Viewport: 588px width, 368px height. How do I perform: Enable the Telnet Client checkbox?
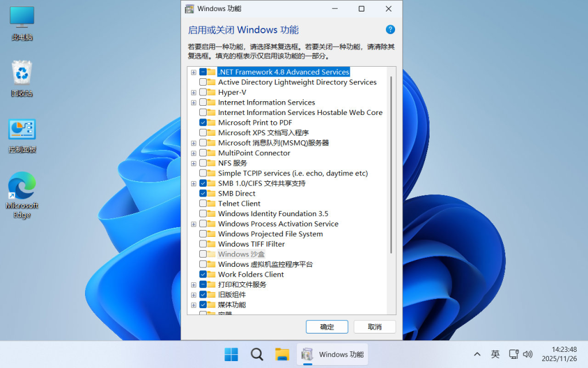(204, 203)
